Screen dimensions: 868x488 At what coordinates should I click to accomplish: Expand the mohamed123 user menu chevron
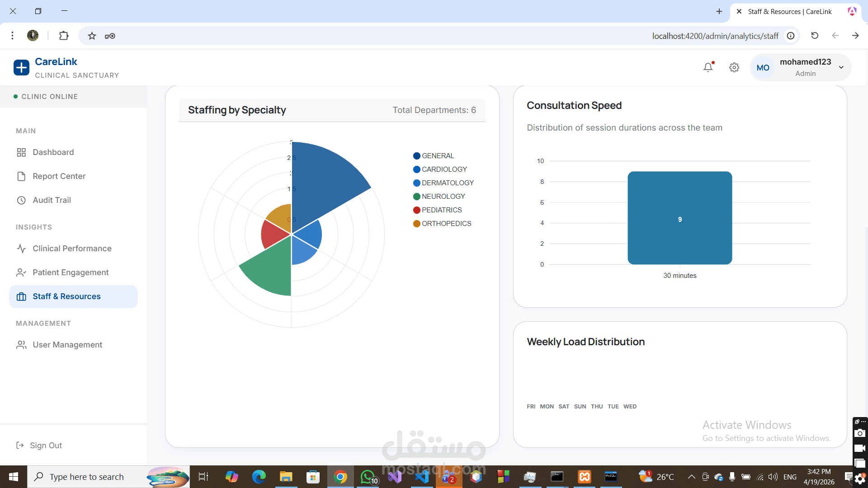(x=841, y=67)
